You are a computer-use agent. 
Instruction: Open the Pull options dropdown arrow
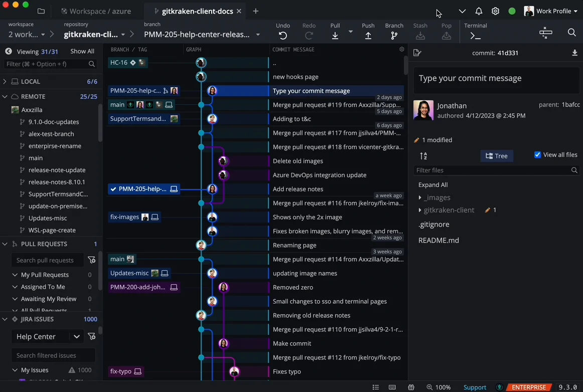pyautogui.click(x=350, y=32)
